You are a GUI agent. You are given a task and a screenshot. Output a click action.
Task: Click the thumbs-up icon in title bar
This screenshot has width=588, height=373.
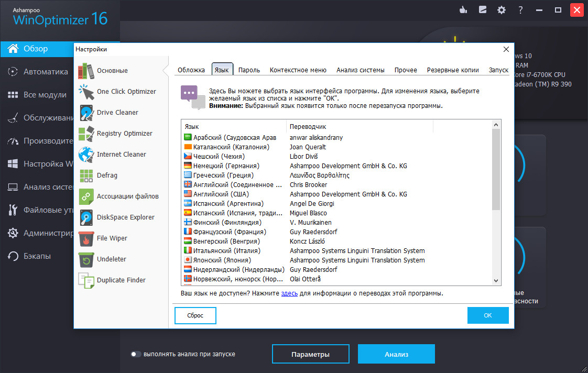(463, 10)
